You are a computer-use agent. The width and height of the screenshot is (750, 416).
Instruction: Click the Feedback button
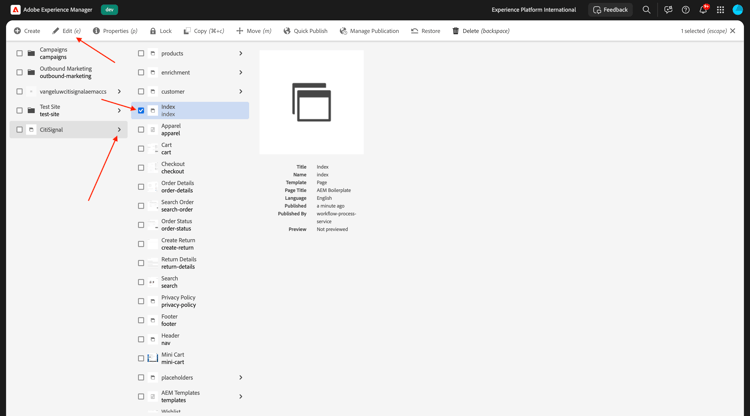tap(610, 10)
